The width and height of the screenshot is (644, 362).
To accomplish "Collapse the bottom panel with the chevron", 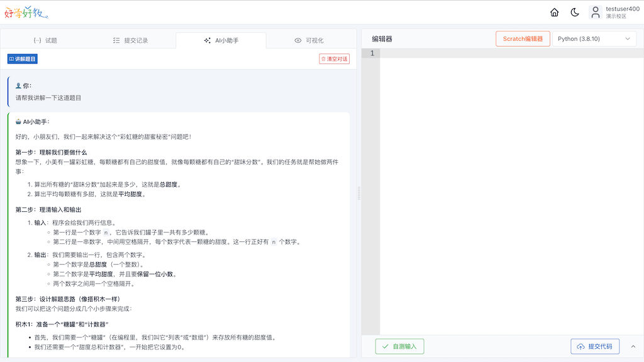I will click(x=633, y=346).
